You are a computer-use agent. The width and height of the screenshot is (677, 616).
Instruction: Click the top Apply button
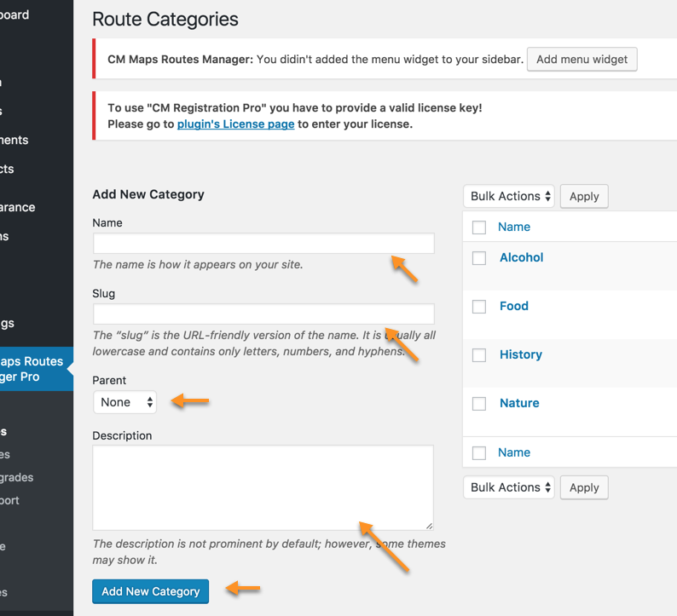click(584, 197)
